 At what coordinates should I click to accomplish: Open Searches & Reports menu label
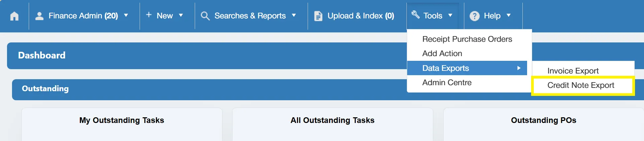click(250, 16)
